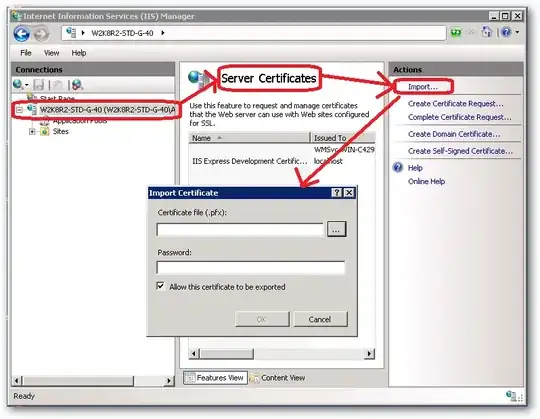Expand the Sites tree node
This screenshot has height=419, width=540.
[x=32, y=132]
